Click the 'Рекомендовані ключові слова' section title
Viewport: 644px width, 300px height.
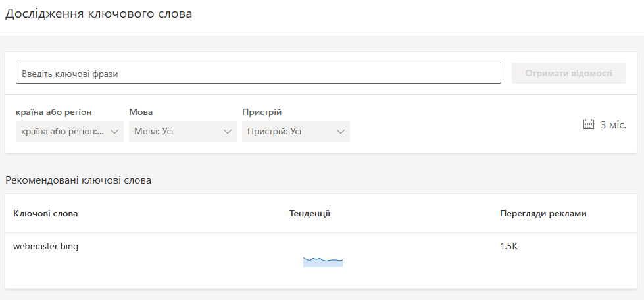pos(78,180)
